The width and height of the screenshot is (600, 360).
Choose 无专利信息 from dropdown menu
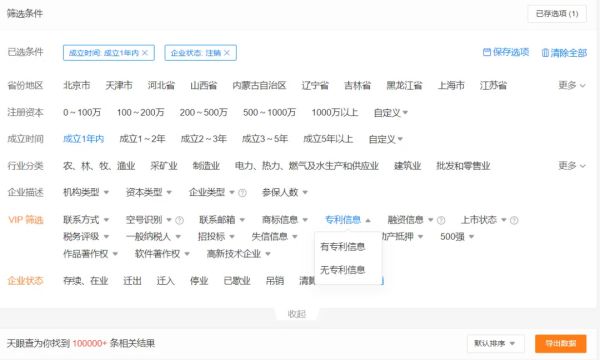(342, 270)
